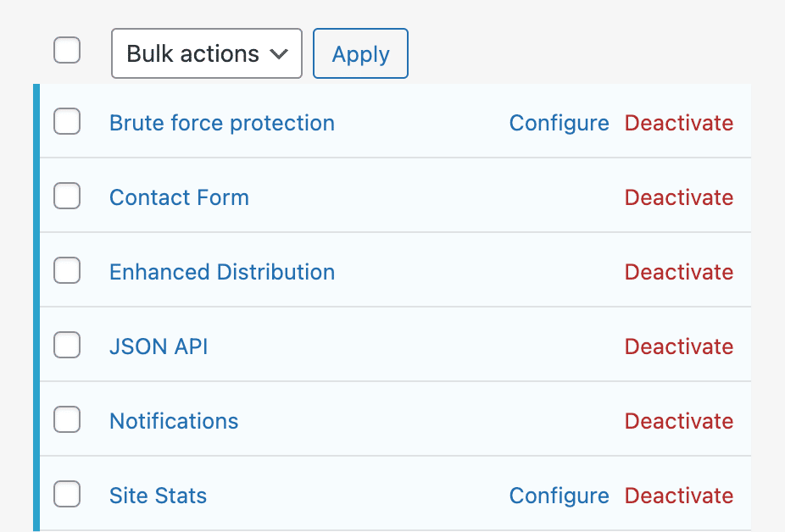
Task: Select the select-all checkbox at the top
Action: point(67,50)
